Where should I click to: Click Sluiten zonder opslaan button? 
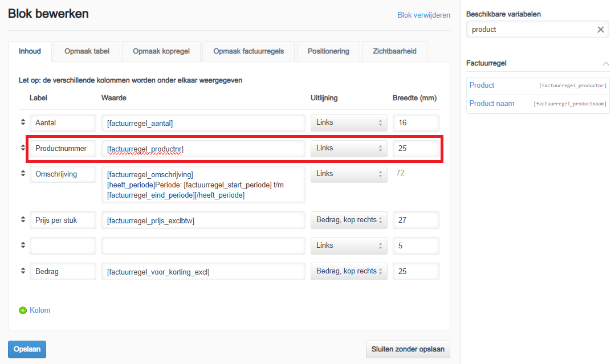coord(408,349)
